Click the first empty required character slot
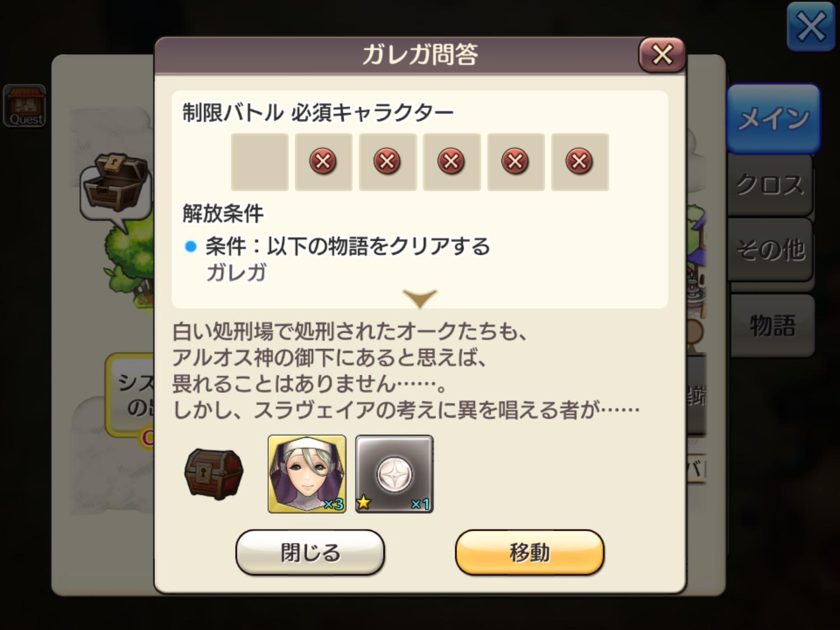The height and width of the screenshot is (630, 840). 260,162
